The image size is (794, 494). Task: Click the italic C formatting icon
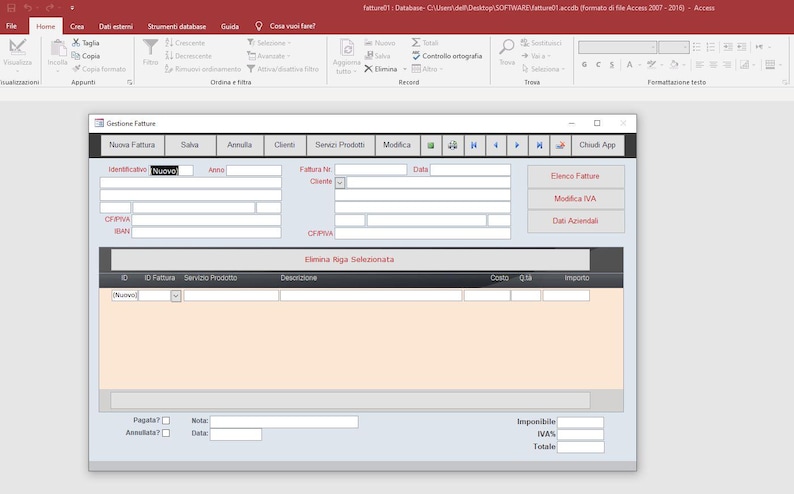tap(598, 64)
